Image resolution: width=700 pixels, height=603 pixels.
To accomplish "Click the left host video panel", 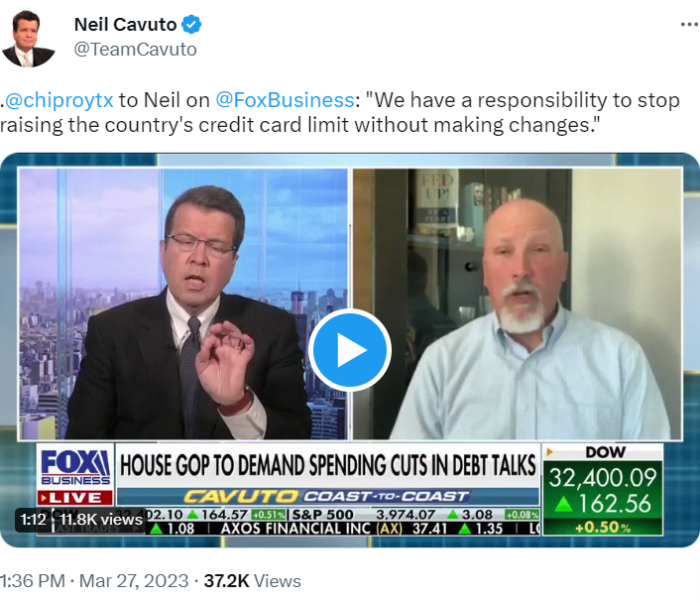I will click(182, 303).
